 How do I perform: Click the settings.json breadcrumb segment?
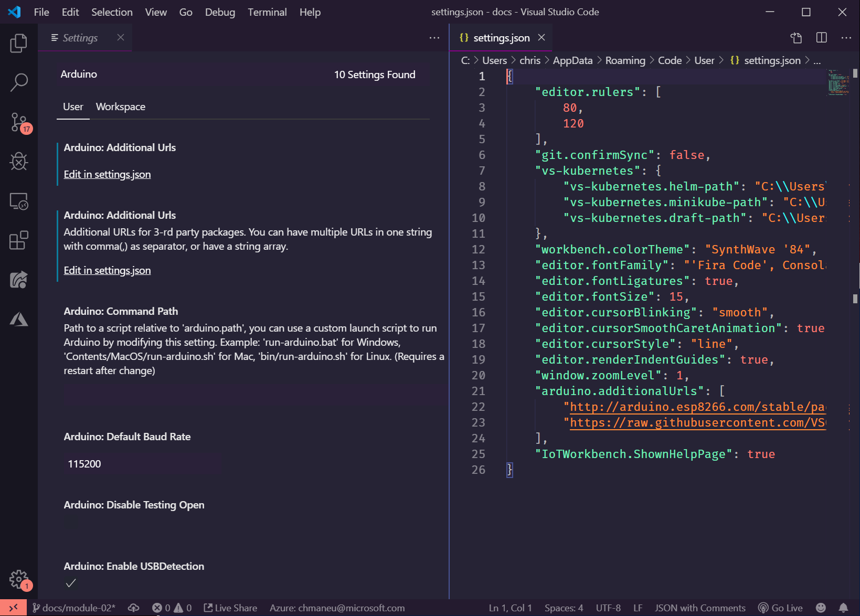click(765, 60)
